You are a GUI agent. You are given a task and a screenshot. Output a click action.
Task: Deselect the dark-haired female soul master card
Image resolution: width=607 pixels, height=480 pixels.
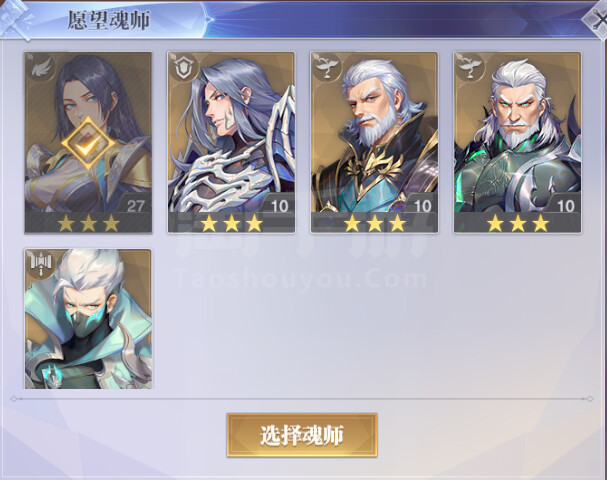(x=88, y=142)
